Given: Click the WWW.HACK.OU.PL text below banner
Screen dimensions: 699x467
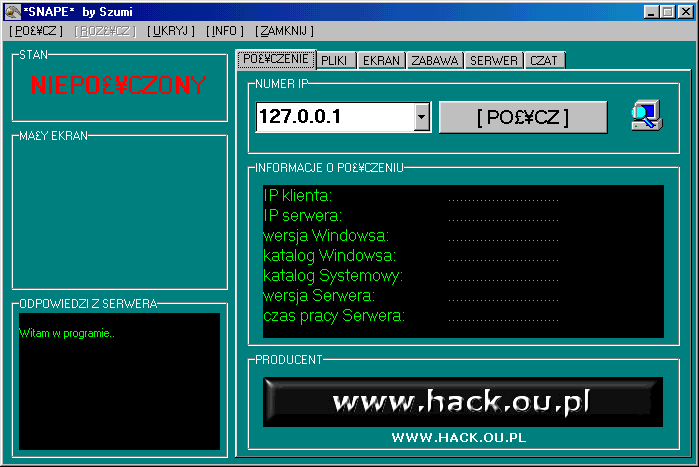Looking at the screenshot, I should click(459, 437).
